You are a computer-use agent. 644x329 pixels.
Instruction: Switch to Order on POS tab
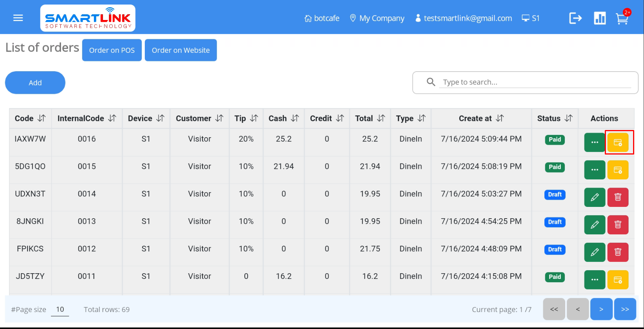tap(112, 50)
